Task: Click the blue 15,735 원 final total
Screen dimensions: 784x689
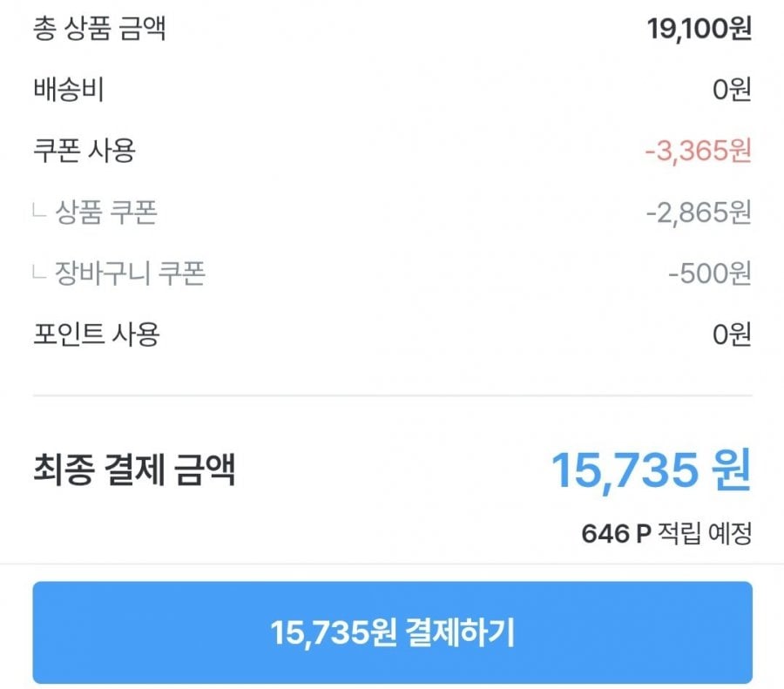Action: coord(651,471)
